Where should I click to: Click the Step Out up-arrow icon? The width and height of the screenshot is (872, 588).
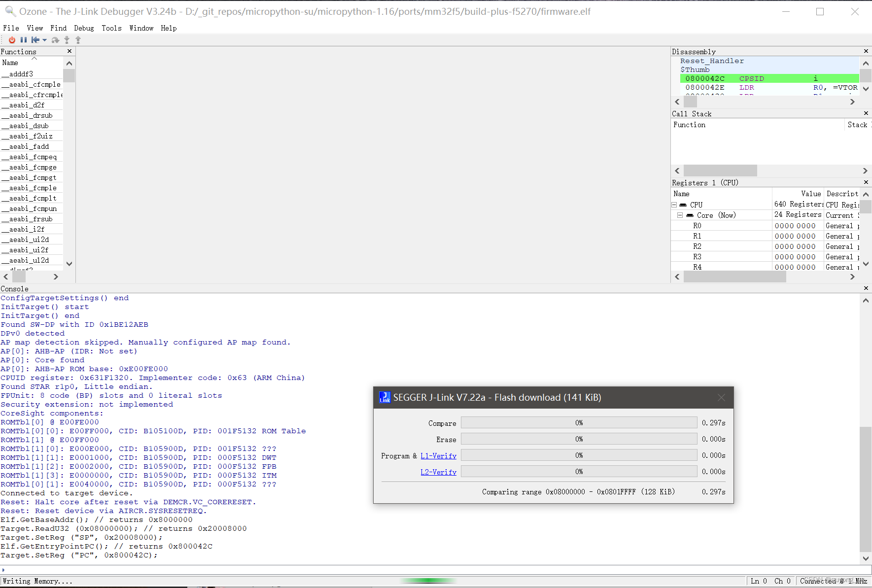(x=78, y=40)
